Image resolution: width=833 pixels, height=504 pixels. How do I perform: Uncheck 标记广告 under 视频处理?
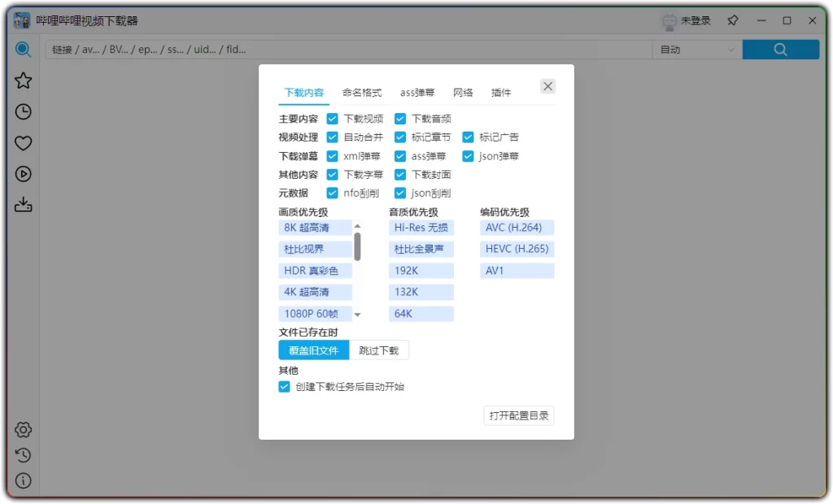468,137
